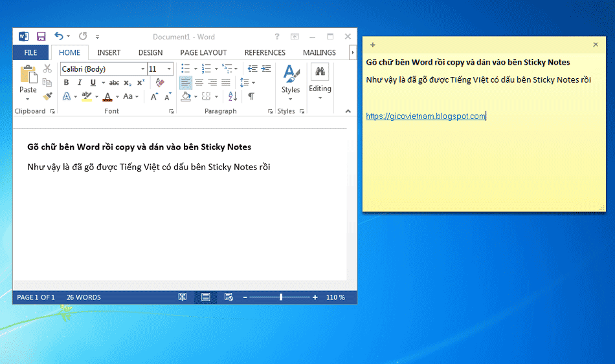Toggle Underline formatting
Screen dimensions: 615x364
[93, 83]
